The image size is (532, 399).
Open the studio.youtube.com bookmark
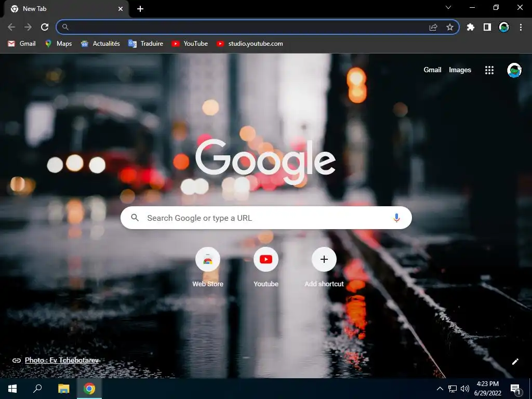[250, 44]
